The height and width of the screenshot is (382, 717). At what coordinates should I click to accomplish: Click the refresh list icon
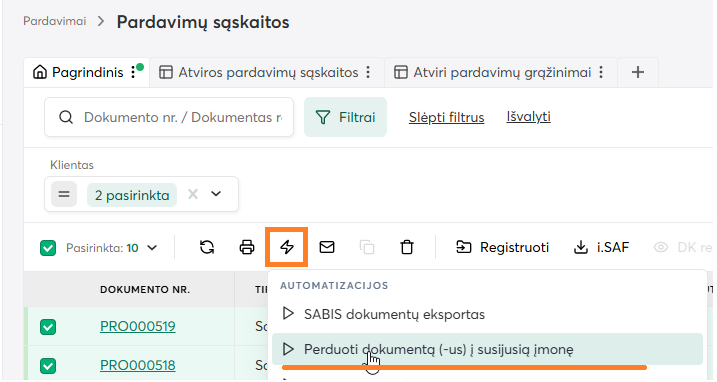207,247
